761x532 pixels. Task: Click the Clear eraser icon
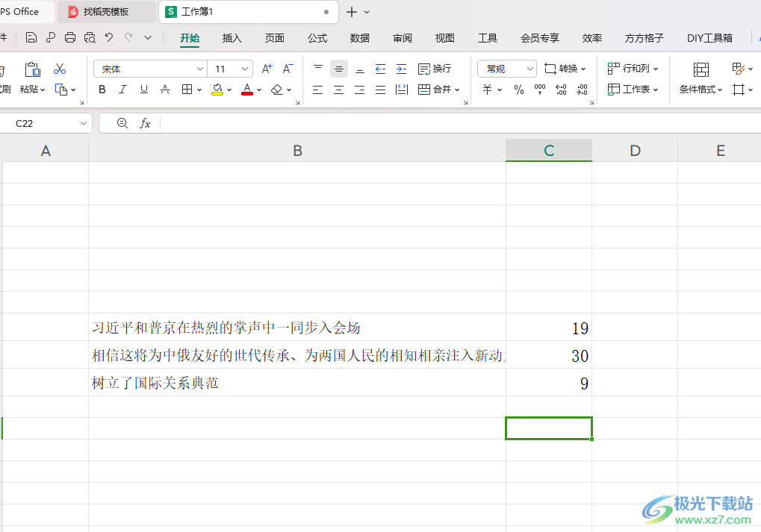(276, 90)
